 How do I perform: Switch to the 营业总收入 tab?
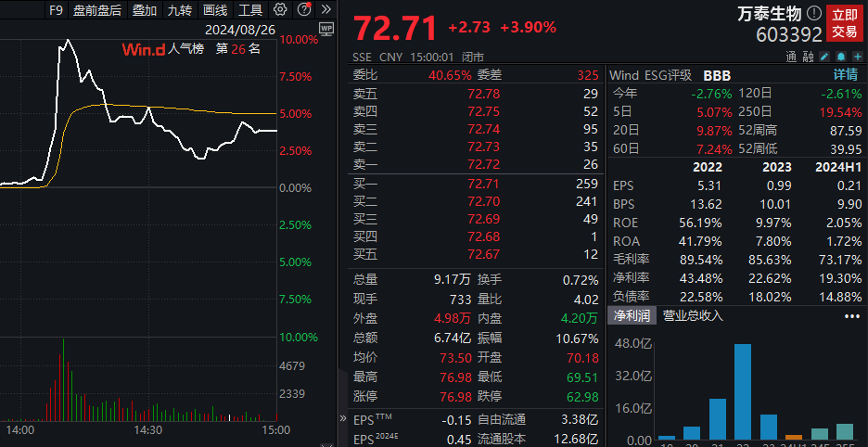(x=693, y=315)
